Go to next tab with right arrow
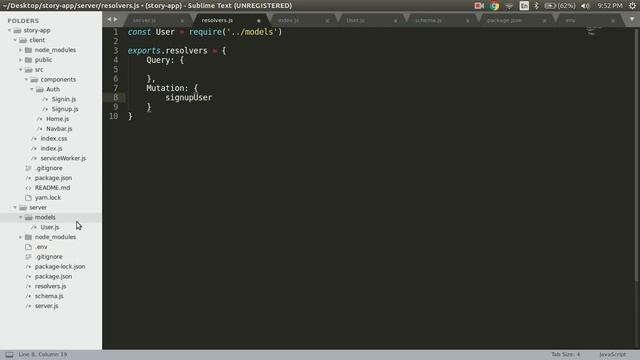This screenshot has height=360, width=640. point(116,19)
